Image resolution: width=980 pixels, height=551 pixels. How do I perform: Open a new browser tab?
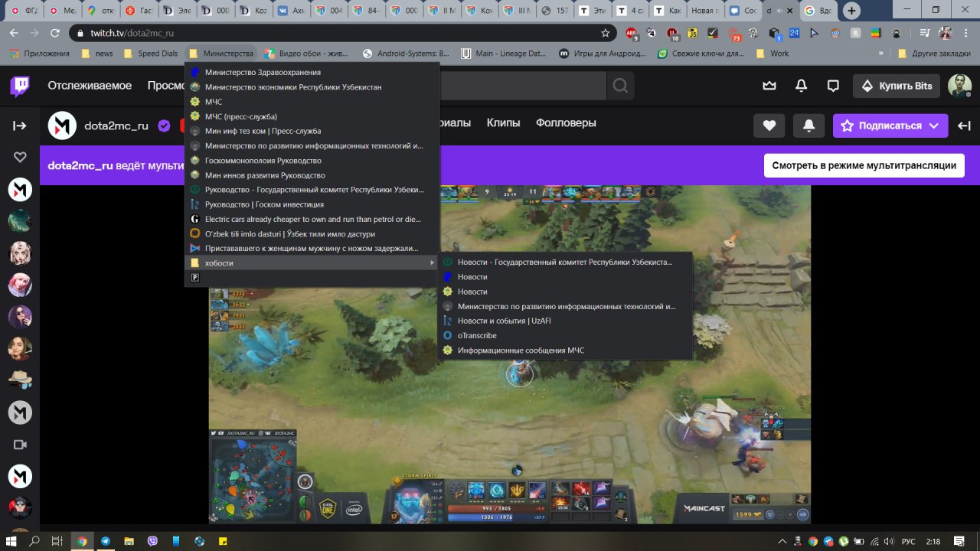(x=852, y=11)
